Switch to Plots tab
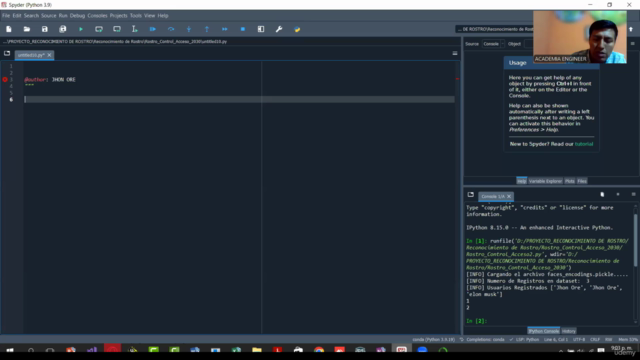Viewport: 640px width, 360px height. (x=570, y=181)
